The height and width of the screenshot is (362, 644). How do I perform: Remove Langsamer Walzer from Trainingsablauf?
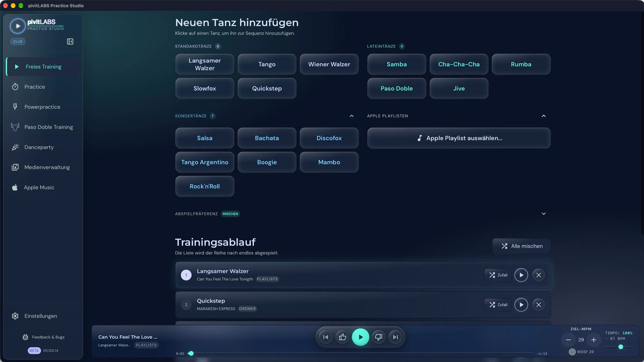pyautogui.click(x=539, y=275)
